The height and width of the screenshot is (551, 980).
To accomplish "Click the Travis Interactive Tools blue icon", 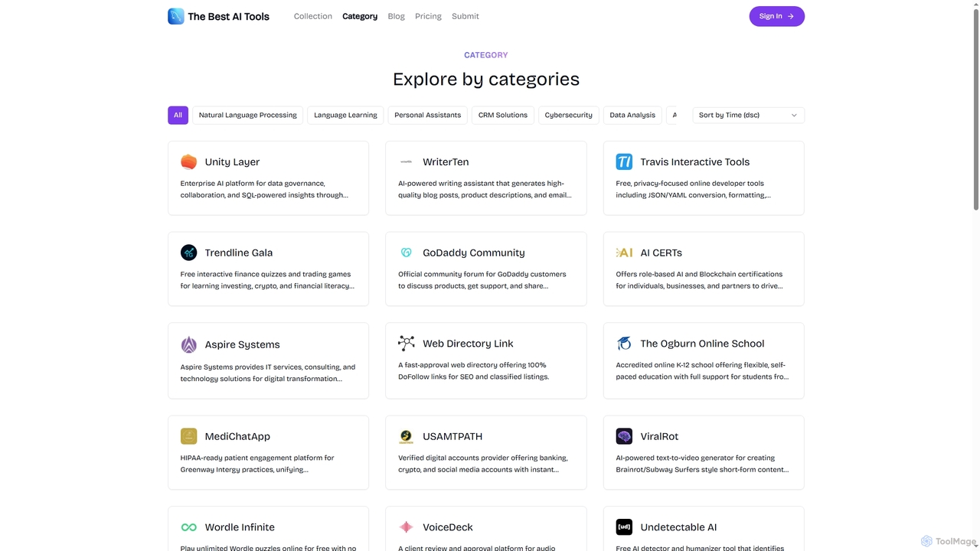I will (x=624, y=161).
